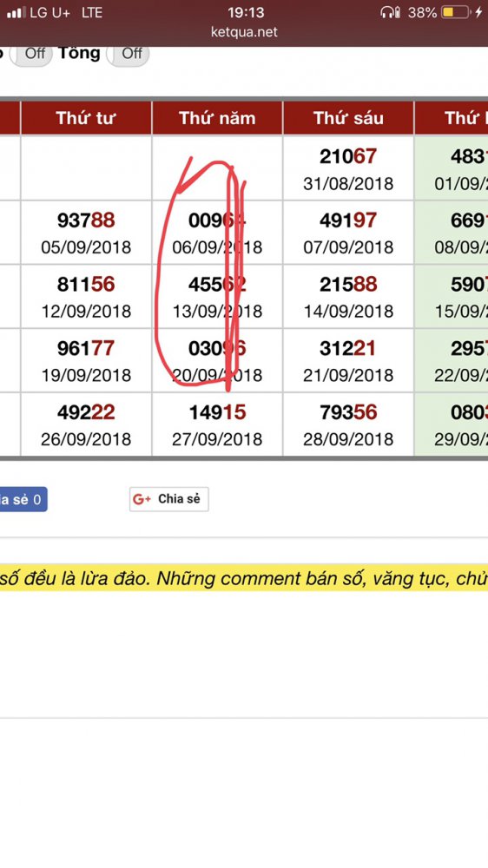The image size is (488, 868).
Task: Toggle the Tổng Off switch
Action: click(128, 54)
